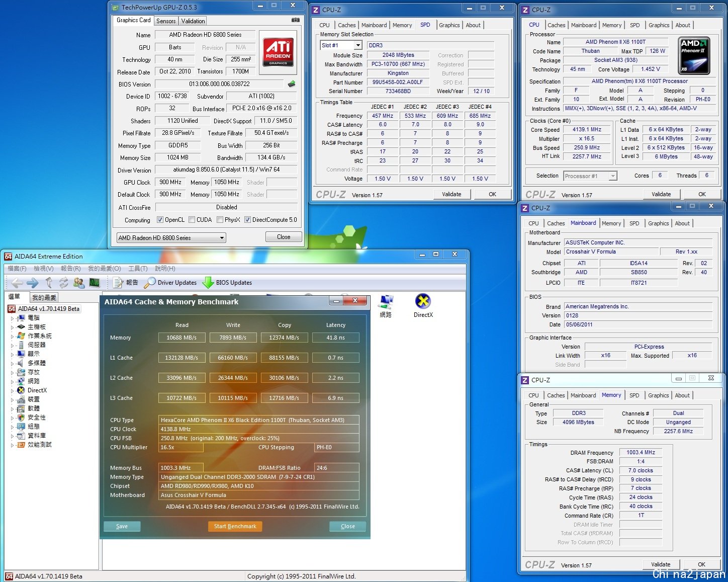728x582 pixels.
Task: Switch to 我的最愛 favorites tab in AIDA64 sidebar
Action: (44, 297)
